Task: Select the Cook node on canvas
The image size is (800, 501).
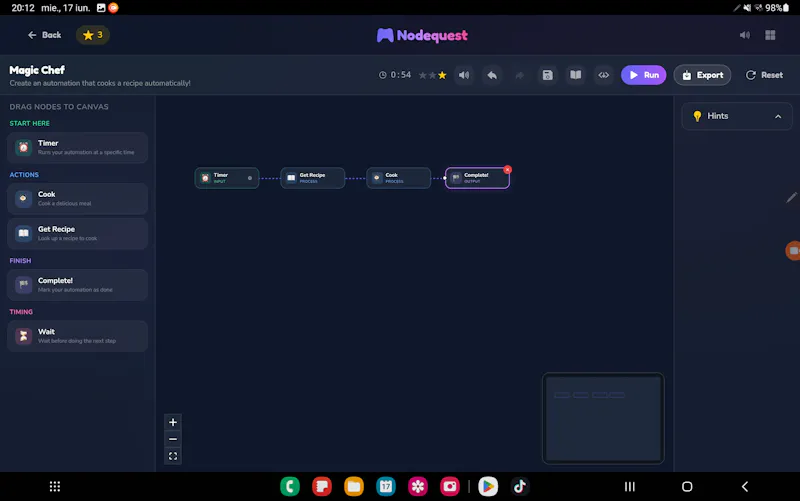Action: 398,178
